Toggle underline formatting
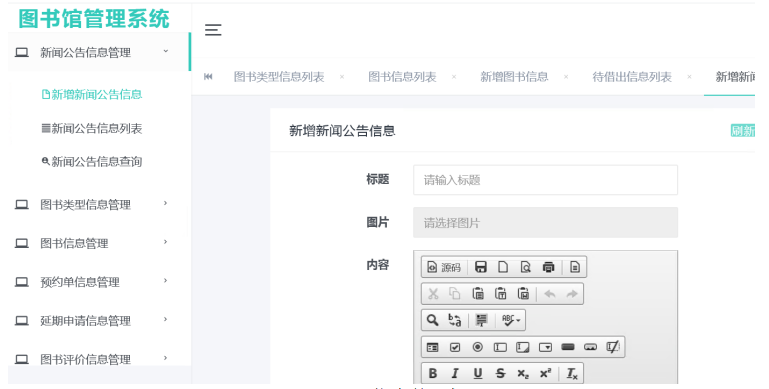The image size is (769, 389). pyautogui.click(x=478, y=374)
